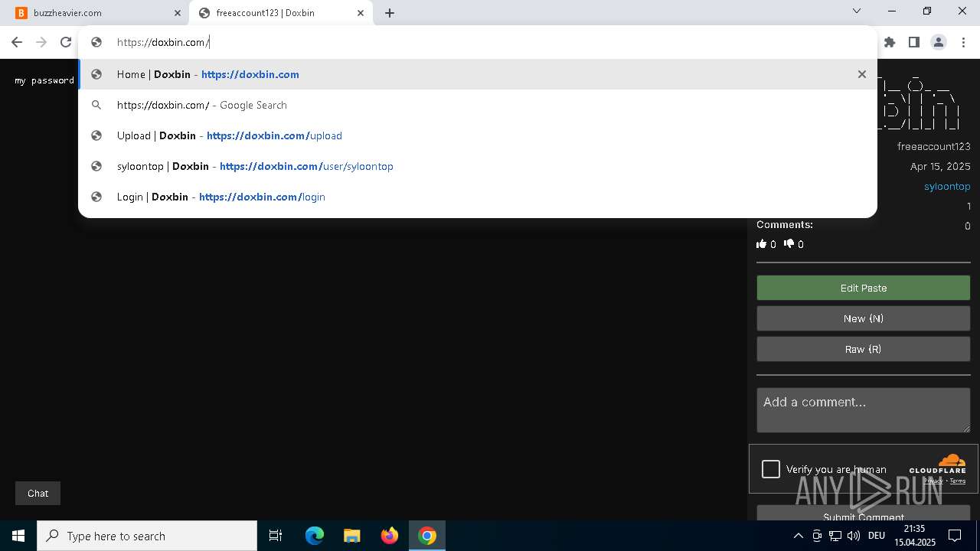Screen dimensions: 980x551
Task: Click the browser forward arrow
Action: coord(41,42)
